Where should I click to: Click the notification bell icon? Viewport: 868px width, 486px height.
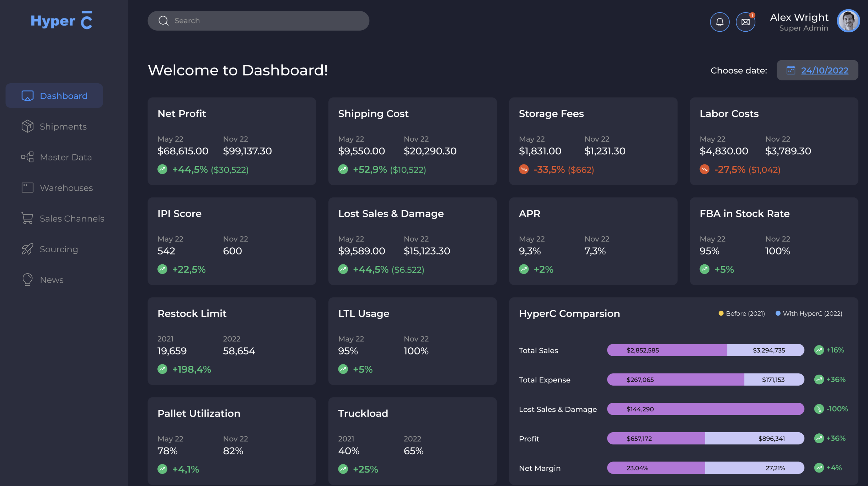pos(719,22)
